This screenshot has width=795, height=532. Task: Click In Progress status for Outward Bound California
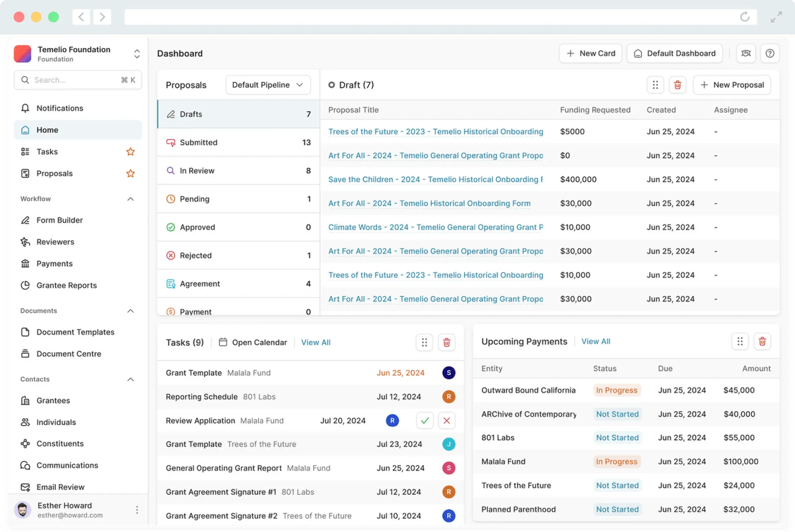tap(617, 390)
